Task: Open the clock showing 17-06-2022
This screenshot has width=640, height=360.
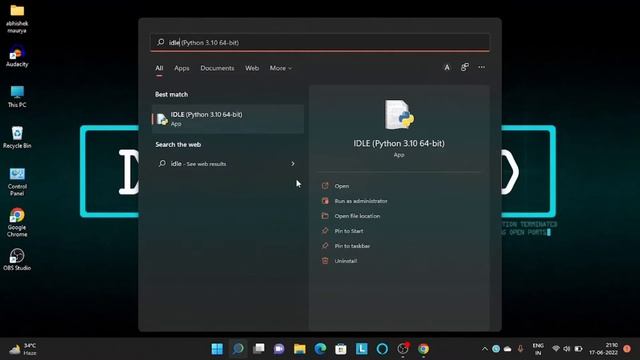Action: 603,349
